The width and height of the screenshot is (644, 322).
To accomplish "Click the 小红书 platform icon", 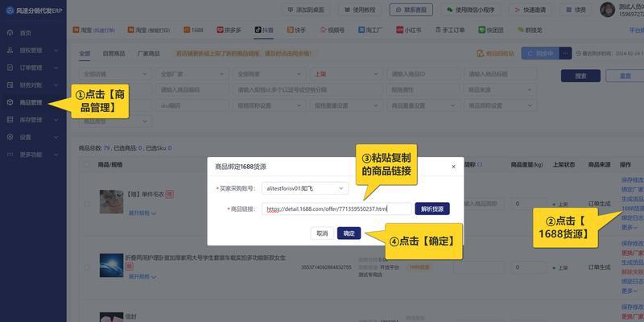I will (x=399, y=30).
